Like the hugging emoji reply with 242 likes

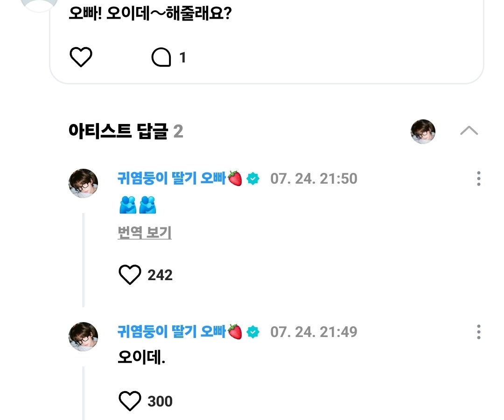(x=130, y=275)
